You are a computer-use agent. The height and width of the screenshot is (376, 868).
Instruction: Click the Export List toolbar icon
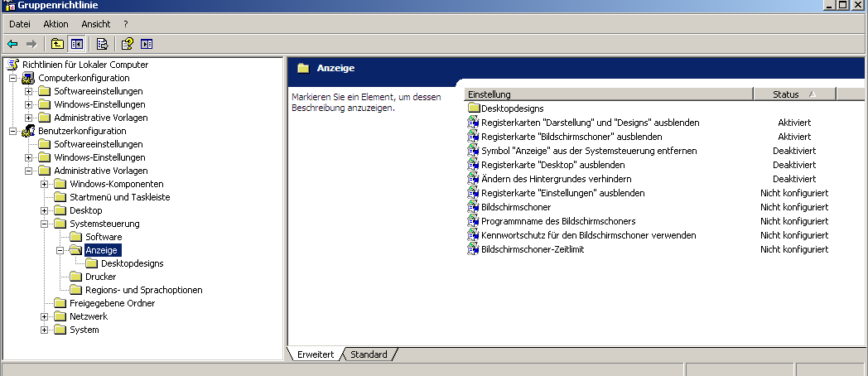point(102,44)
